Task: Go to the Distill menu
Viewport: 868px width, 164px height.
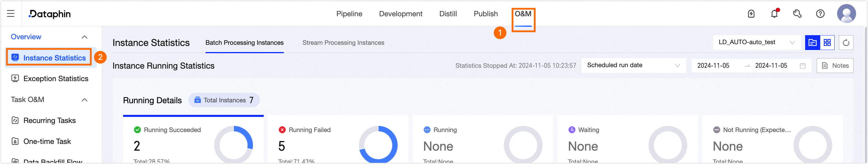Action: (448, 14)
